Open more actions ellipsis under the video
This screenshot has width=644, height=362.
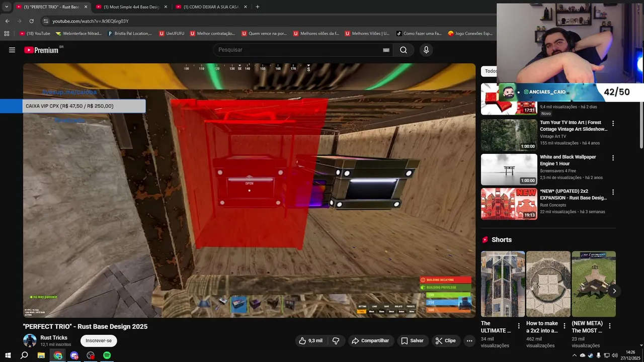click(x=469, y=340)
